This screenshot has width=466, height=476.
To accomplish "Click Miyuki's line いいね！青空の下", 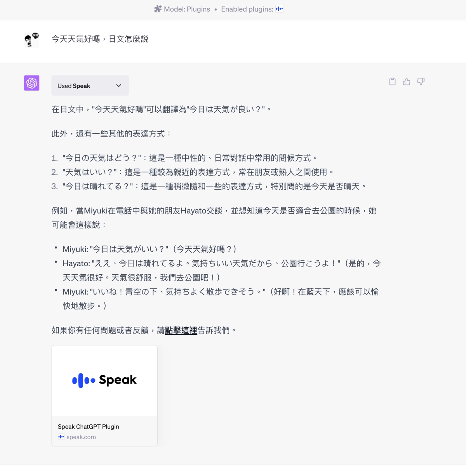I will point(221,299).
